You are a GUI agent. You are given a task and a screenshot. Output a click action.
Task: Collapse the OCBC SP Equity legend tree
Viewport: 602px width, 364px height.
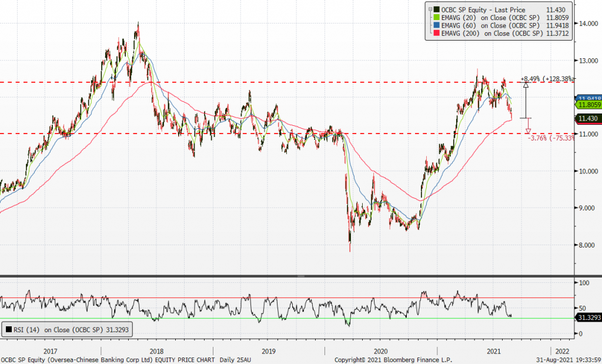pos(430,9)
